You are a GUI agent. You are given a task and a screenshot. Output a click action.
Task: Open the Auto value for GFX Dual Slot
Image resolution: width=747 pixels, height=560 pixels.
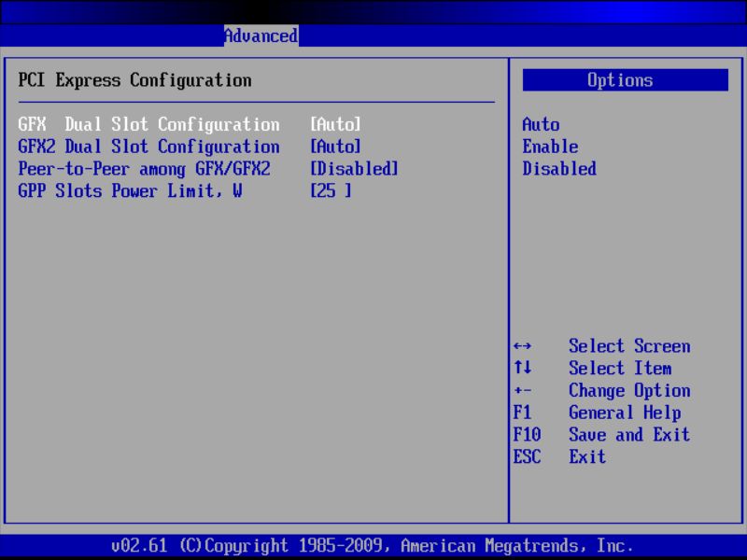coord(336,124)
